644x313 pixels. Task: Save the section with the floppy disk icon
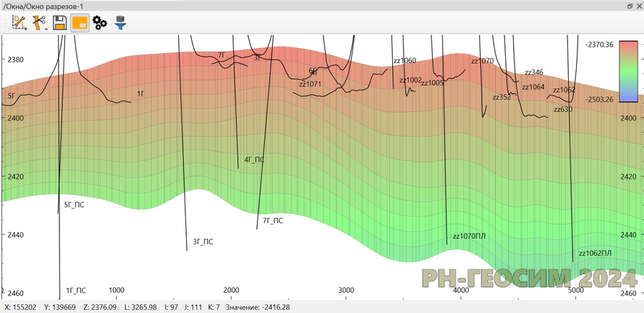[60, 22]
